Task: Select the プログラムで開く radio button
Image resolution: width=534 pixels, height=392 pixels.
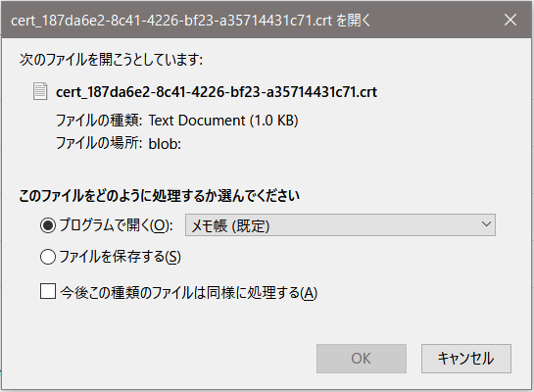Action: coord(48,225)
